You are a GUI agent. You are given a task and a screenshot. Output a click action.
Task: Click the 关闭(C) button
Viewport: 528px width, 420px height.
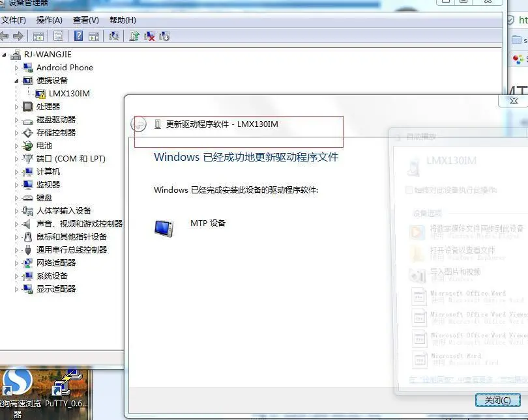(498, 400)
